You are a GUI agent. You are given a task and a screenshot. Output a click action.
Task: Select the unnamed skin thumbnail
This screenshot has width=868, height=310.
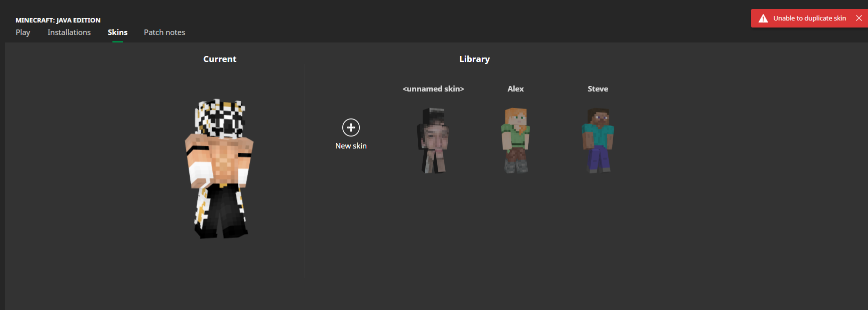click(433, 140)
